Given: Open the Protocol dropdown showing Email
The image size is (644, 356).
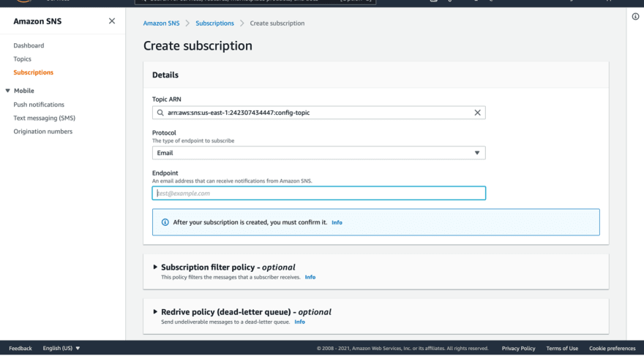Looking at the screenshot, I should [x=319, y=153].
